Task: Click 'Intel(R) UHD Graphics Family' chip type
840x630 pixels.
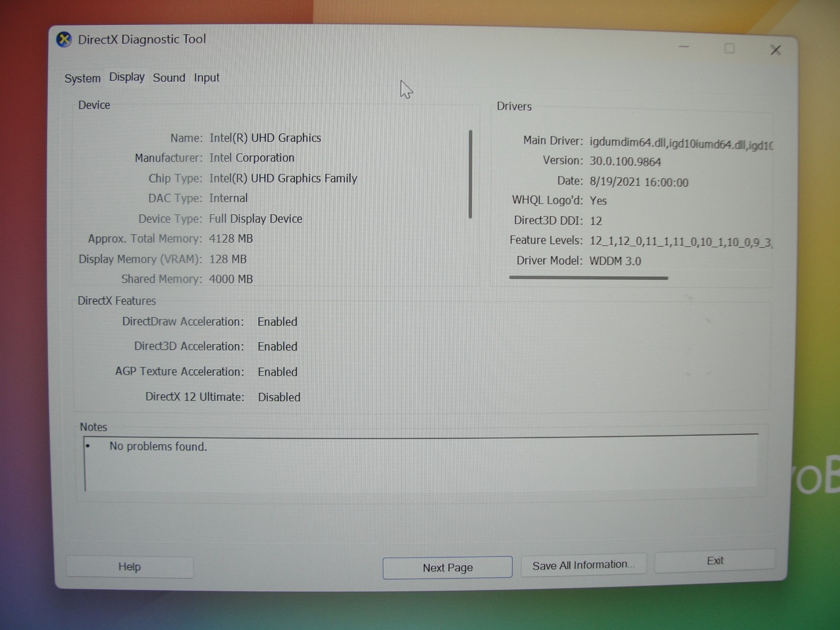Action: 283,178
